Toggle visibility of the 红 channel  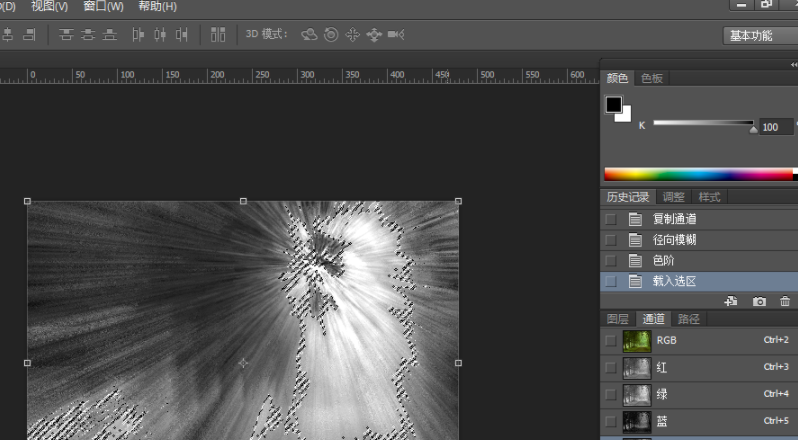[611, 367]
